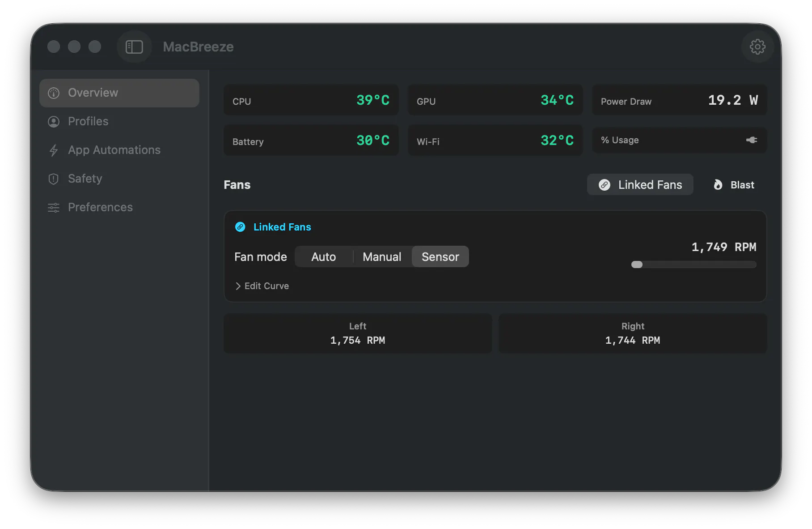The image size is (812, 529).
Task: Toggle the sidebar panel icon
Action: [x=134, y=47]
